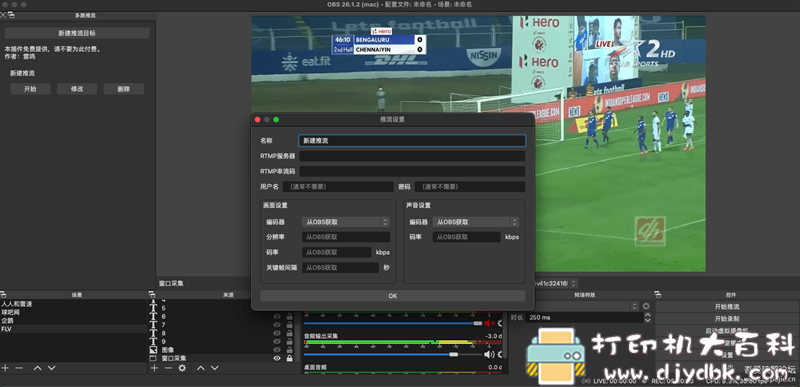
Task: Increase transition 时长 with up arrow
Action: coord(647,315)
